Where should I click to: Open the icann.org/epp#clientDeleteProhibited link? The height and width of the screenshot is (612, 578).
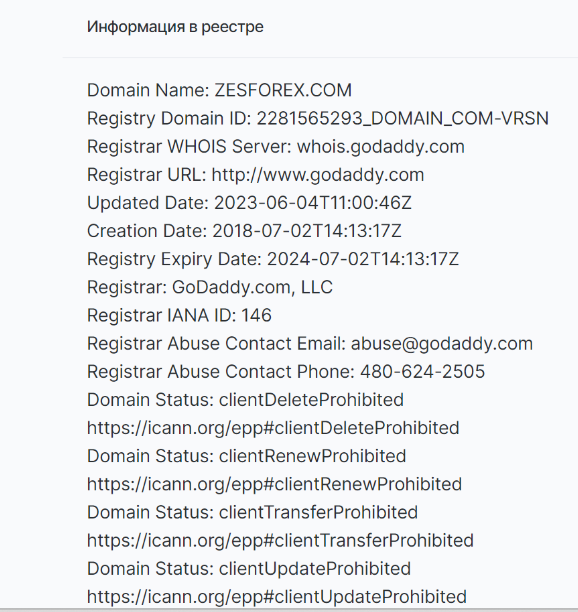(273, 428)
